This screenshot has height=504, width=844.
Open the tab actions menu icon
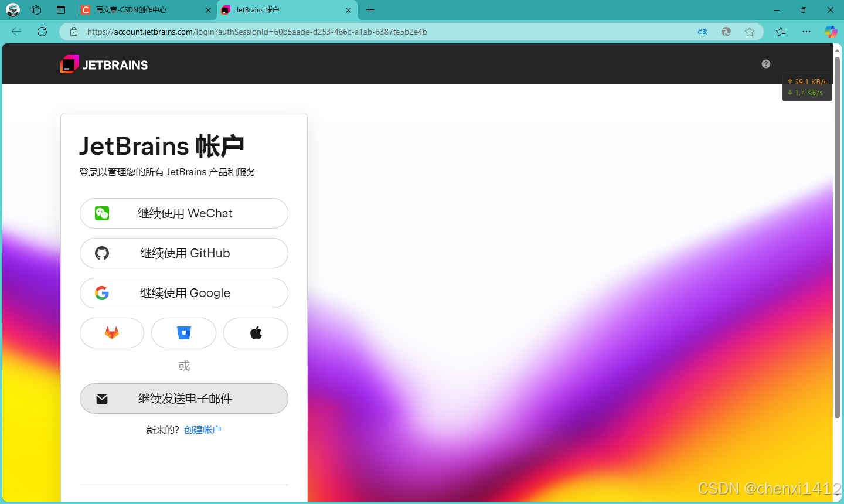point(61,10)
